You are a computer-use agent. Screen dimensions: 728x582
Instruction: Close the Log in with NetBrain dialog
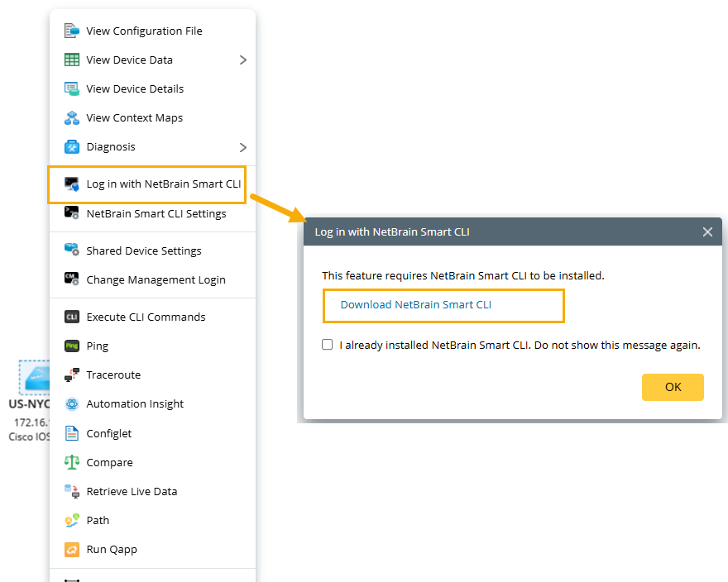tap(707, 232)
